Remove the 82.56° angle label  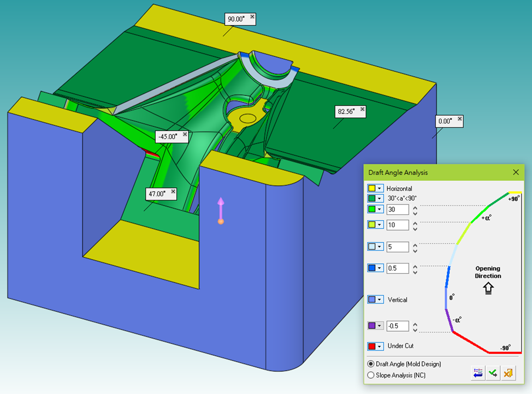tap(362, 109)
